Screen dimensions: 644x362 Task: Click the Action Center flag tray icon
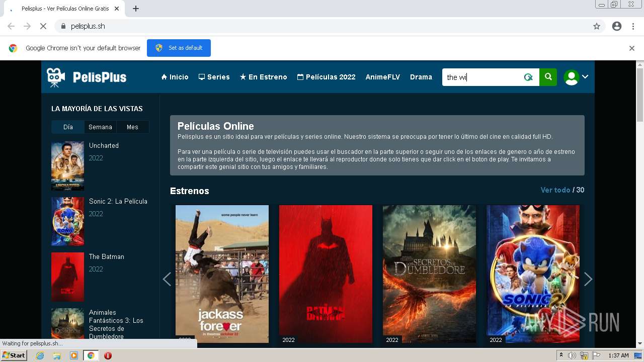coord(596,355)
